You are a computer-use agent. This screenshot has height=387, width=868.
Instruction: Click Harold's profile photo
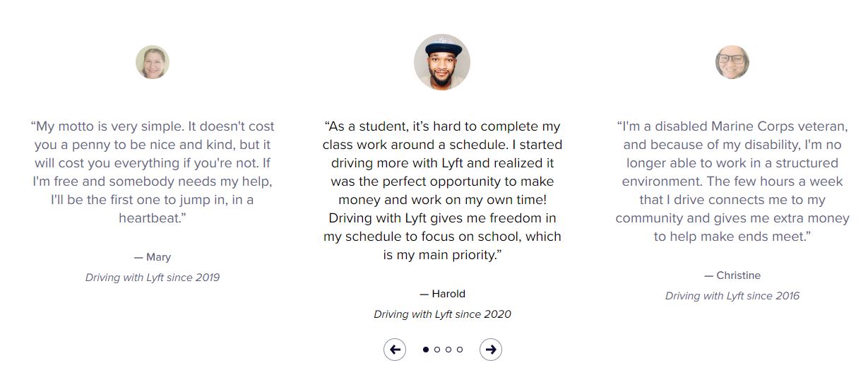[x=442, y=62]
